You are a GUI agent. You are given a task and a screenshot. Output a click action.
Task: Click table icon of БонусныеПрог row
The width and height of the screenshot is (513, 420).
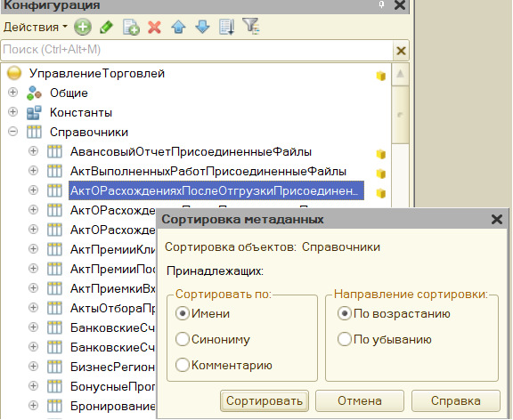(x=54, y=387)
